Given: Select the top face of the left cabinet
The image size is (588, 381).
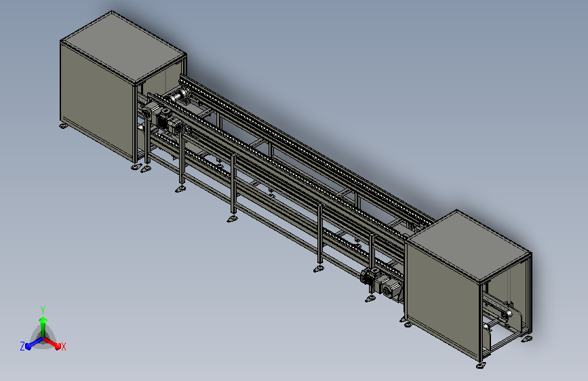Looking at the screenshot, I should pyautogui.click(x=123, y=47).
